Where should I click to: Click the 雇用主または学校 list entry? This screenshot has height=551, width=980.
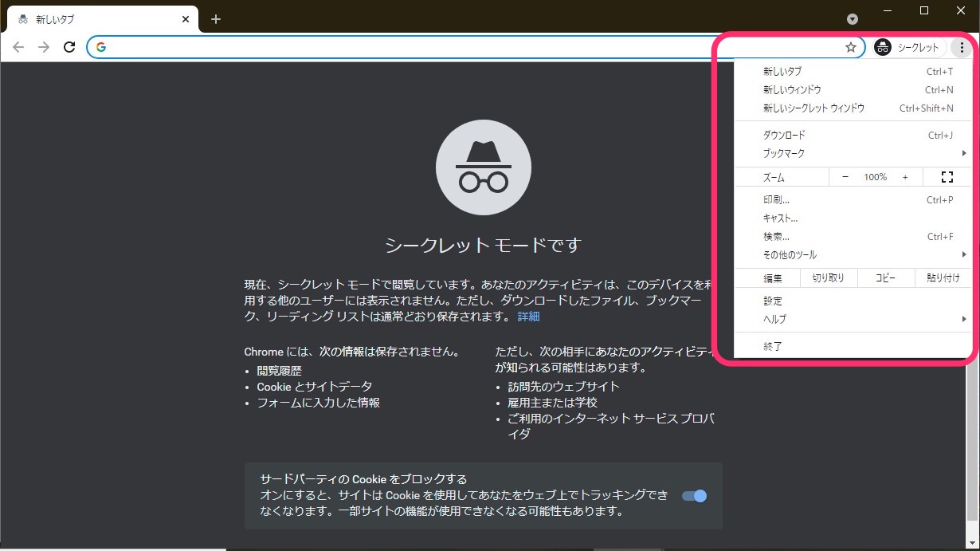point(552,403)
